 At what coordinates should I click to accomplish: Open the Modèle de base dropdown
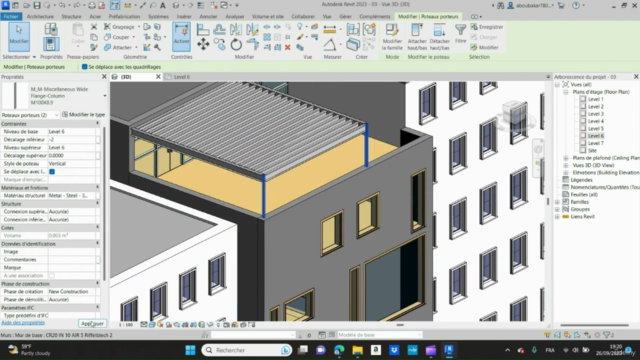(x=419, y=335)
